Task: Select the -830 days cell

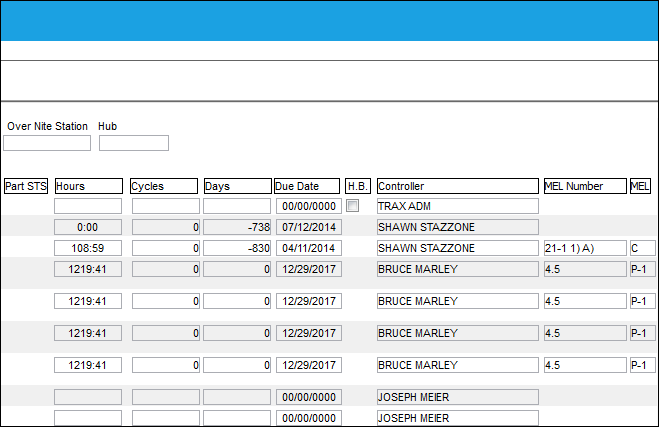Action: [237, 248]
